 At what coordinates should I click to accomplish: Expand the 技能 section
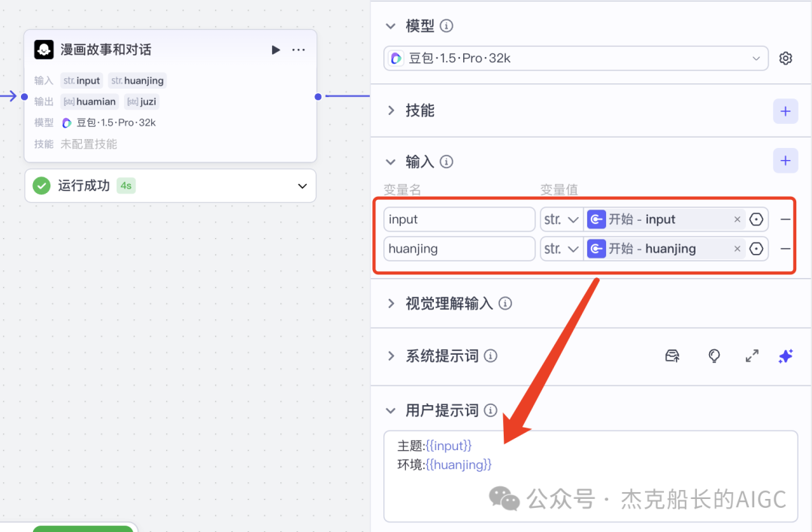(x=391, y=110)
